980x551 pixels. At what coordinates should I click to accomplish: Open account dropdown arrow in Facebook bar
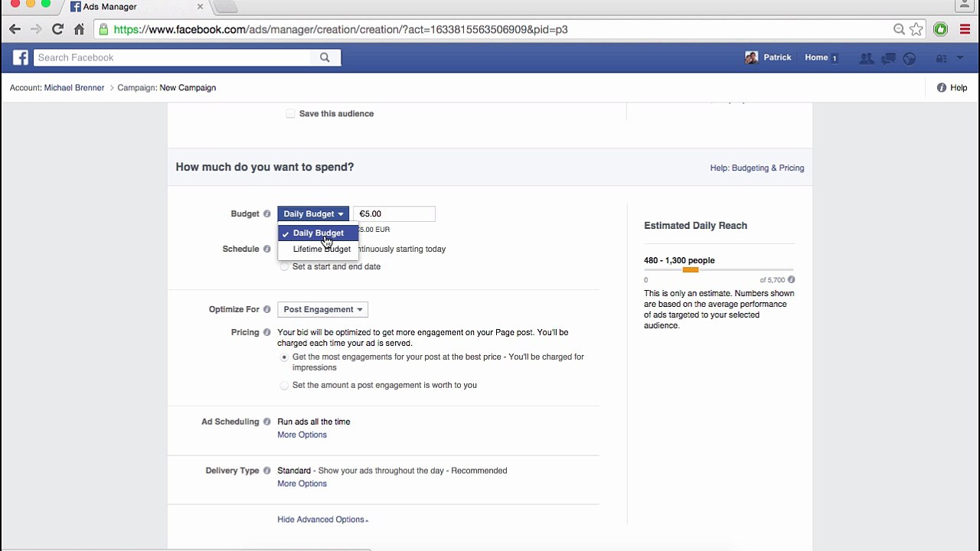960,58
